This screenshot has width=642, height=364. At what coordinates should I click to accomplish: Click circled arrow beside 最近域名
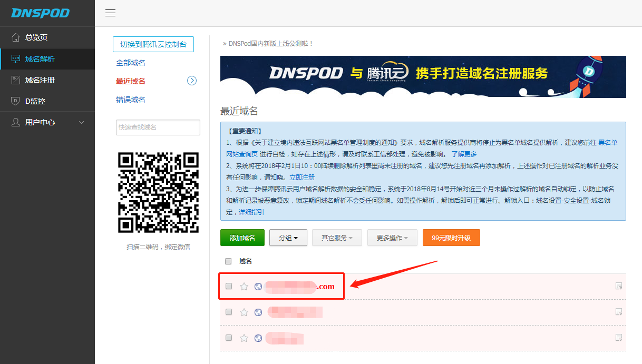click(192, 81)
